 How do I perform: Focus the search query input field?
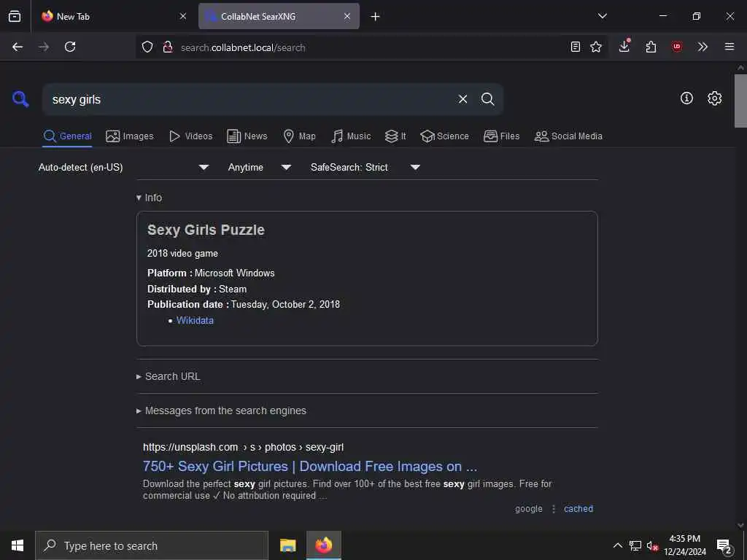click(x=250, y=99)
